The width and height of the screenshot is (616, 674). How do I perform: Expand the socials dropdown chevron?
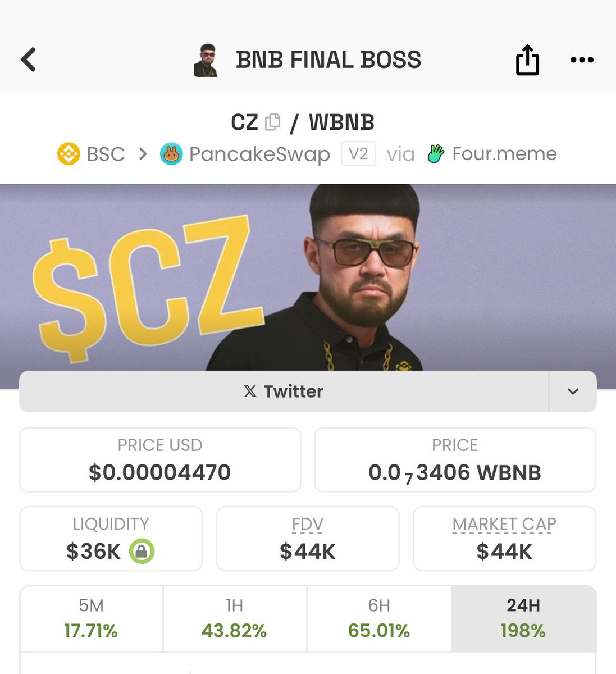click(x=573, y=391)
